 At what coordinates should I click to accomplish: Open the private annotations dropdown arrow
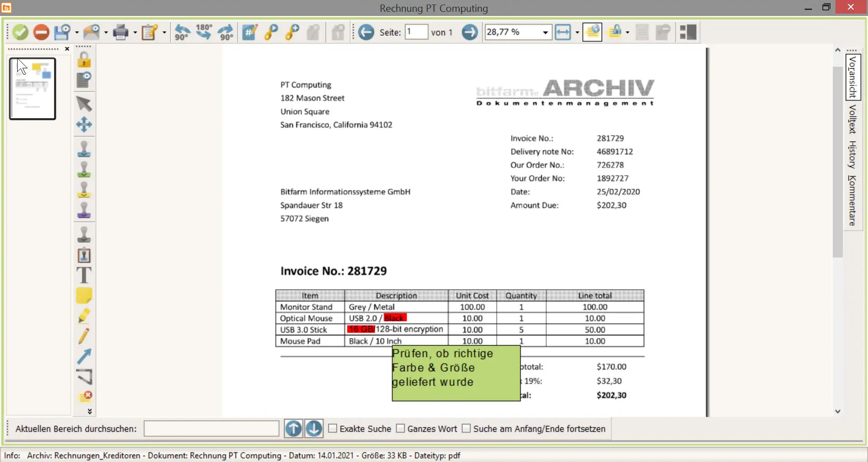point(627,33)
